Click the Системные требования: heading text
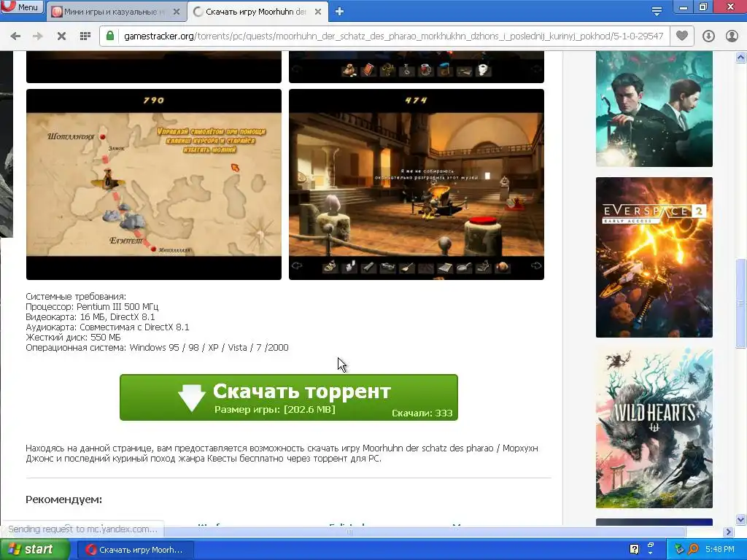The image size is (747, 560). [x=76, y=297]
